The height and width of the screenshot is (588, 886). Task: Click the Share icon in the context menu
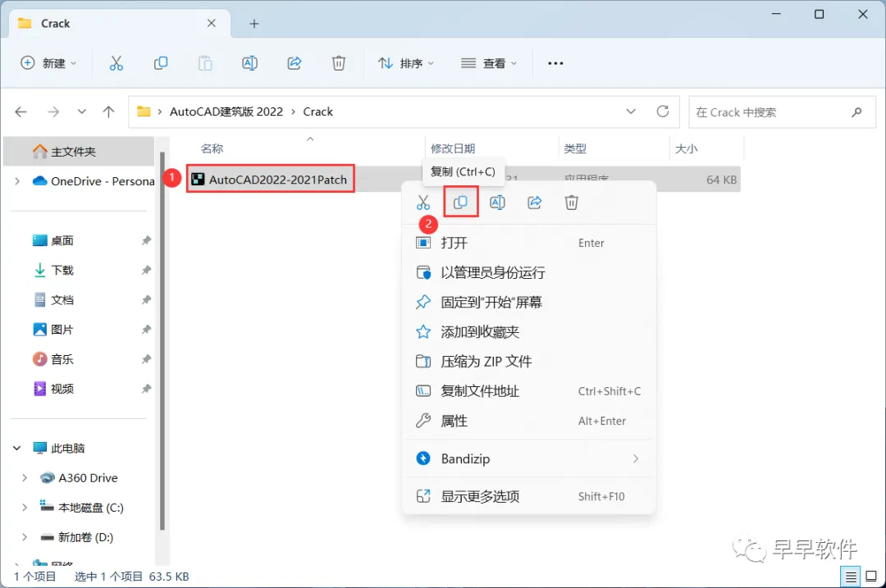(535, 203)
